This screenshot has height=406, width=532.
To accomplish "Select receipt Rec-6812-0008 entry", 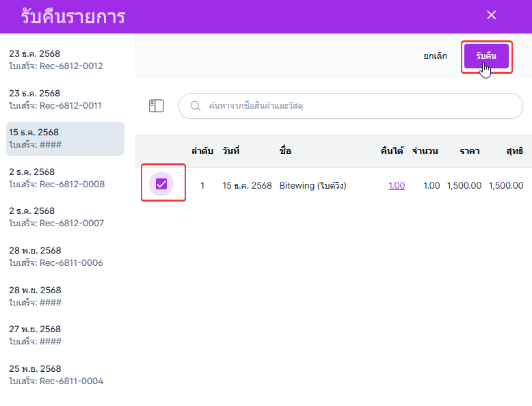I will 65,178.
